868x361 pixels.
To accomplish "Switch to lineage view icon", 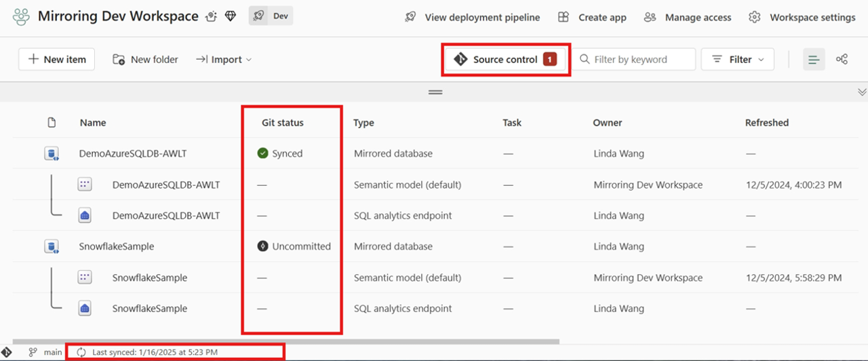I will coord(842,60).
